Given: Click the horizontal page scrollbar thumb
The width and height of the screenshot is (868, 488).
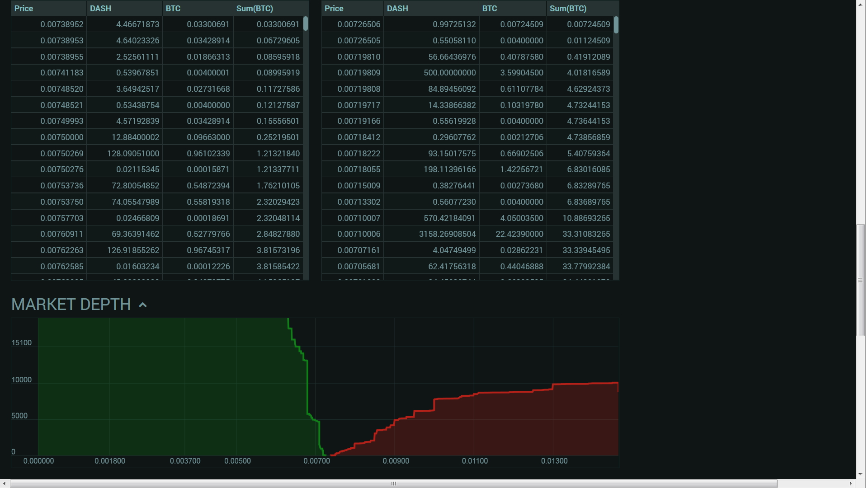Looking at the screenshot, I should click(x=393, y=483).
